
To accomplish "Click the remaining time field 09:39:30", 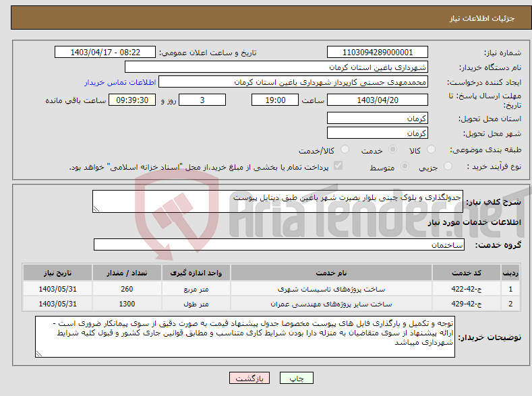I will [132, 100].
